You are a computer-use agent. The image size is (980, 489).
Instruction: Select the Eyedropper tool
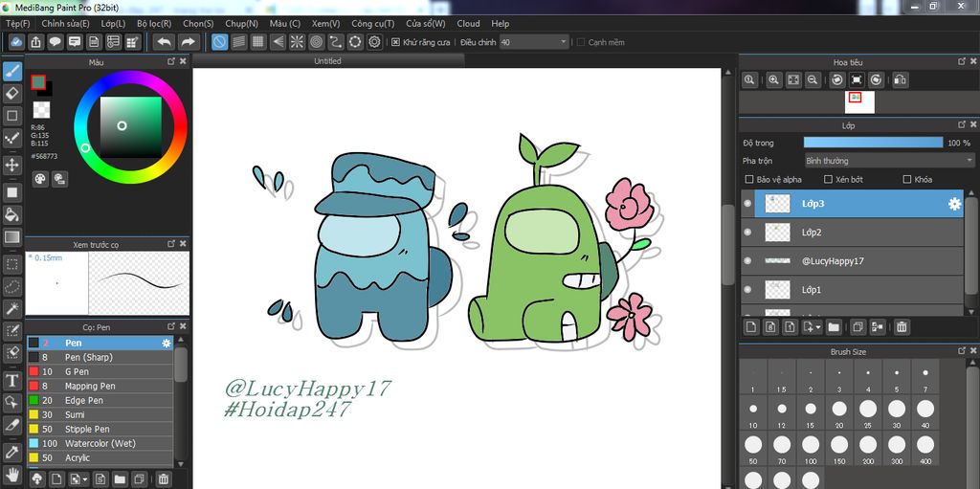pyautogui.click(x=11, y=452)
